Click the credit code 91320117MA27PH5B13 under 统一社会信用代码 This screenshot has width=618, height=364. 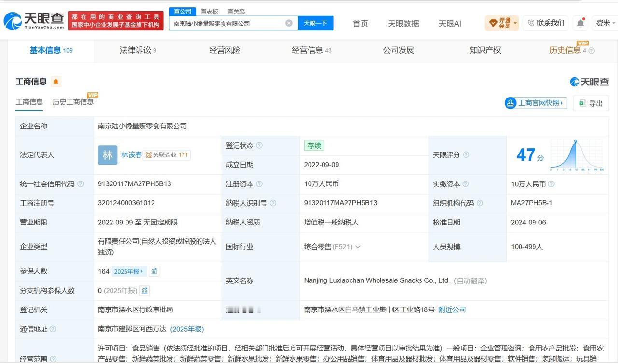(x=135, y=184)
